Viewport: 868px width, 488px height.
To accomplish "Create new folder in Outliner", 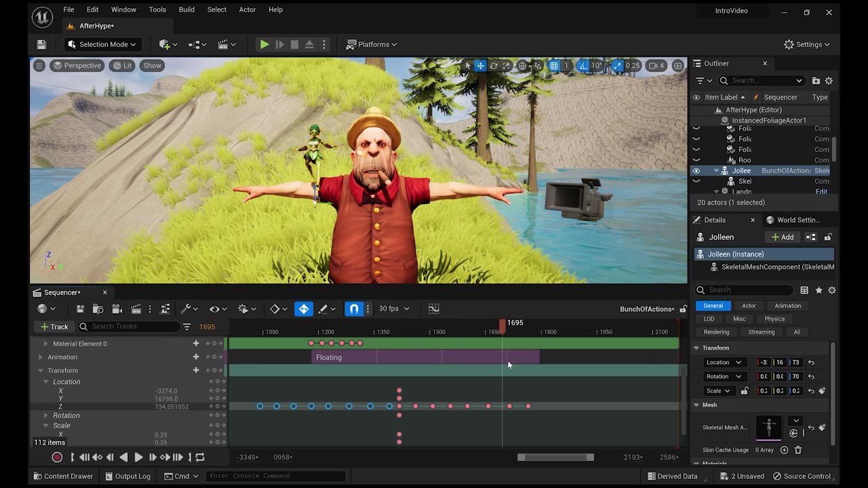I will click(x=816, y=81).
